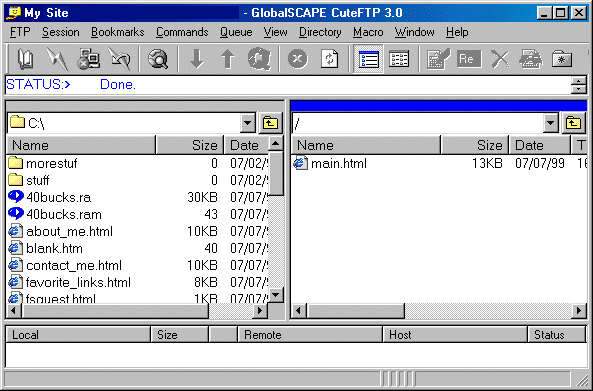Click the status log scroll up arrow
The image size is (593, 391).
pos(579,81)
